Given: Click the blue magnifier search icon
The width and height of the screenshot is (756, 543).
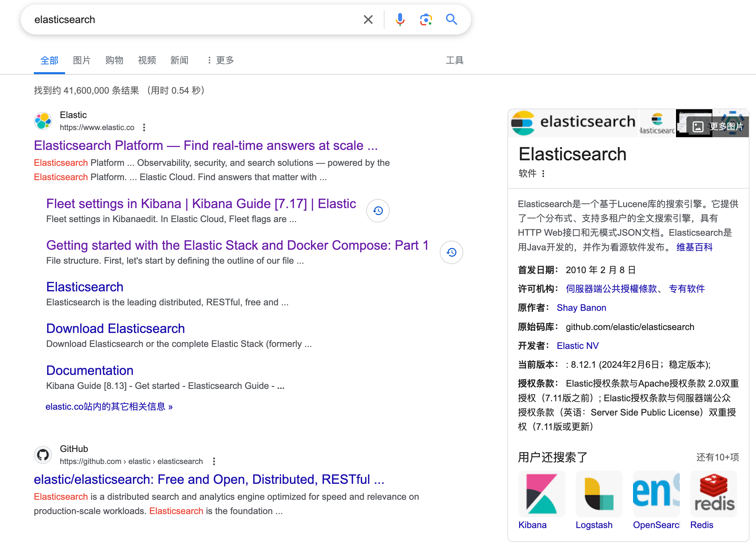Looking at the screenshot, I should [451, 19].
